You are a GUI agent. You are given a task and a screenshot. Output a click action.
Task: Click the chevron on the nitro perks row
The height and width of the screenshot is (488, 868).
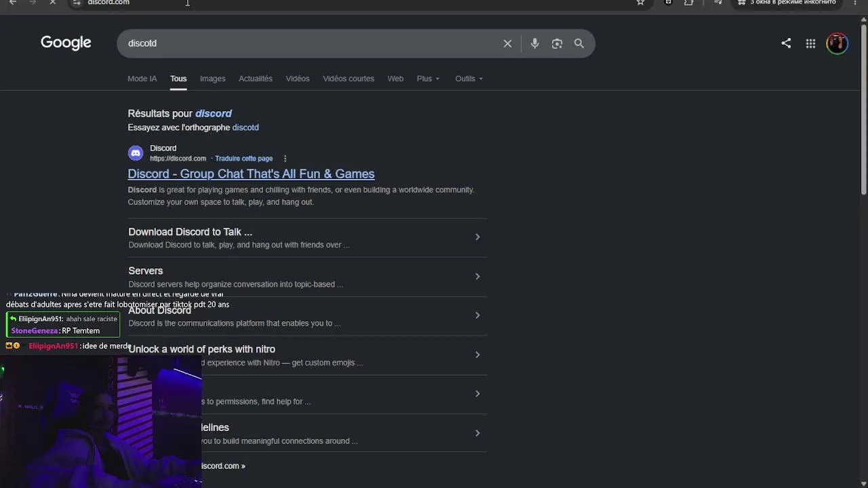pyautogui.click(x=477, y=355)
